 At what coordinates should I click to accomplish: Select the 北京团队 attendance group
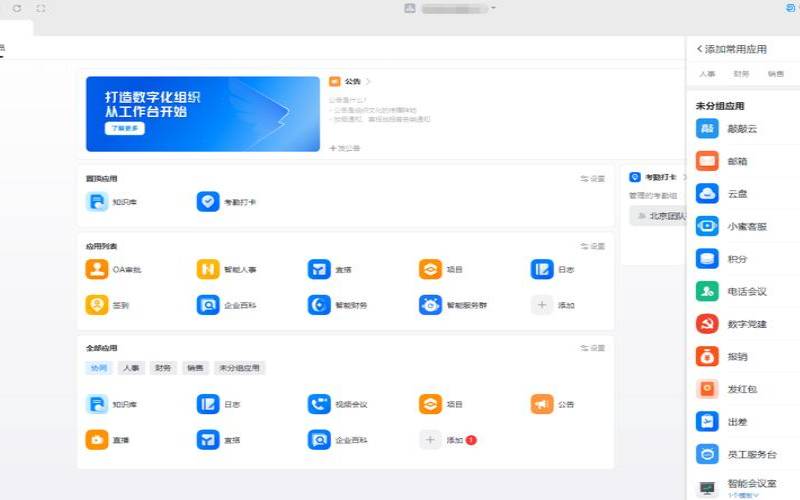point(658,216)
